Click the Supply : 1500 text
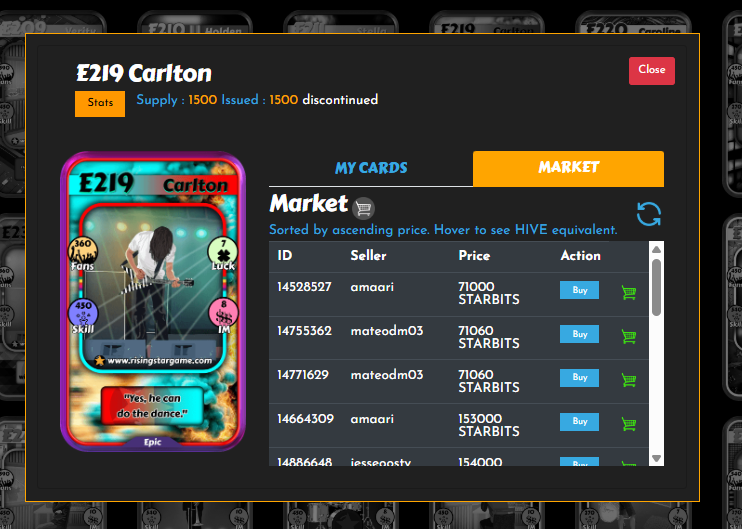Screen dimensions: 742x529 177,100
